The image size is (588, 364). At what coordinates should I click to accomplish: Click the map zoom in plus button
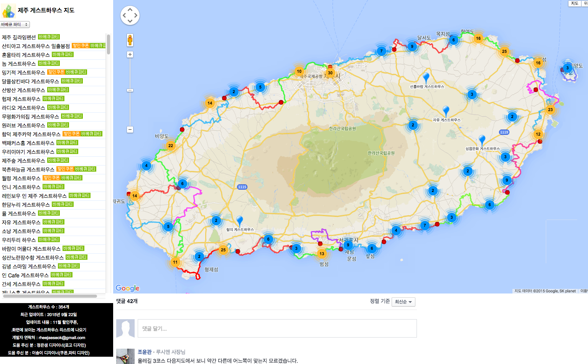130,54
